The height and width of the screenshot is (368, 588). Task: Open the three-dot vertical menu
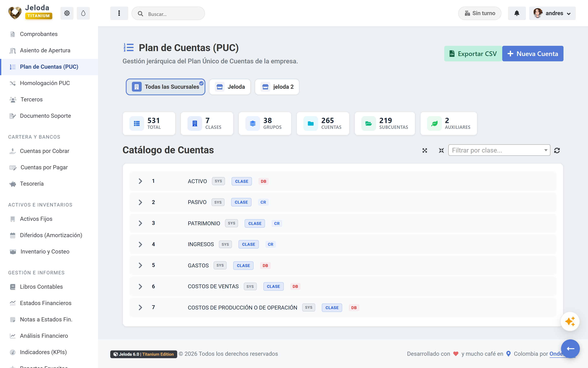click(x=119, y=13)
